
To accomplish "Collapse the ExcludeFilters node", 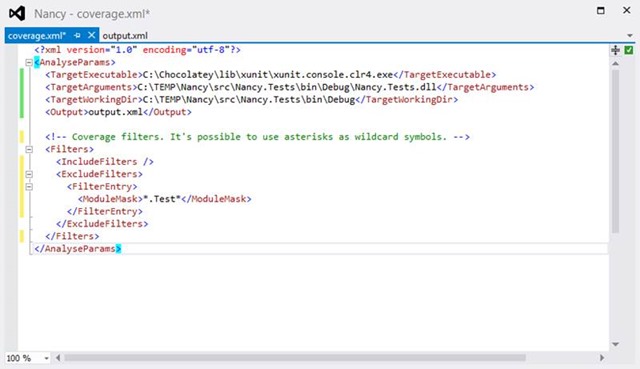I will coord(29,174).
